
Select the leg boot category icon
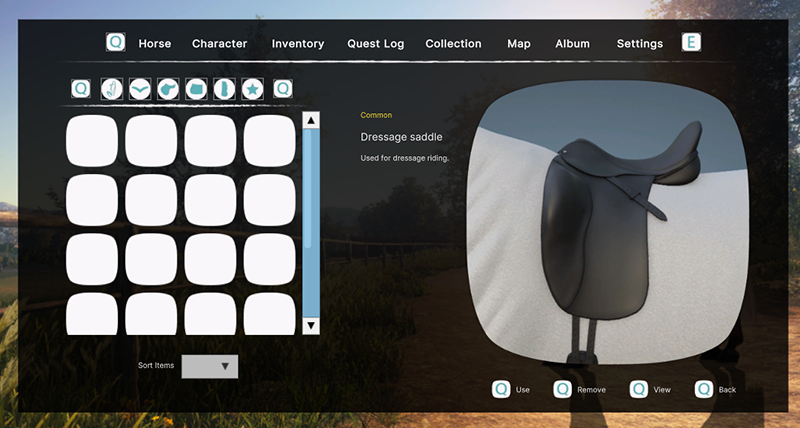pos(224,89)
